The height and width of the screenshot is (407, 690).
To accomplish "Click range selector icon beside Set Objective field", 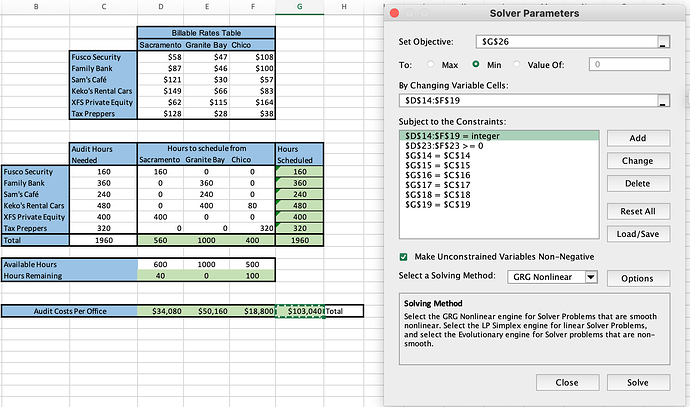I will point(663,42).
